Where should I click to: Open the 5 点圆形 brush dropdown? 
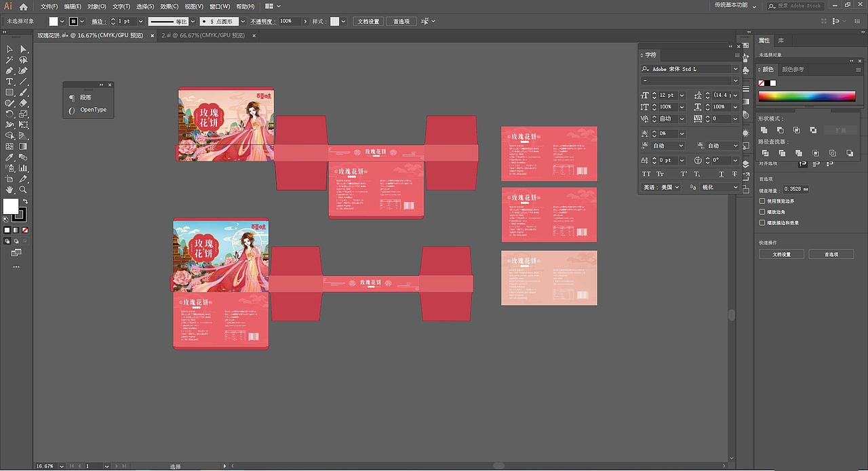[242, 22]
